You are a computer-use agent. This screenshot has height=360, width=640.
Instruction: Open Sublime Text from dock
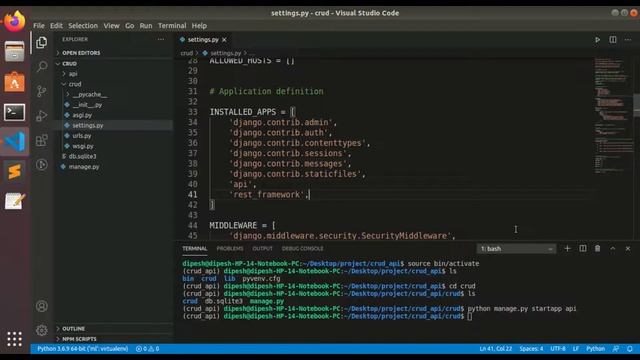[15, 171]
